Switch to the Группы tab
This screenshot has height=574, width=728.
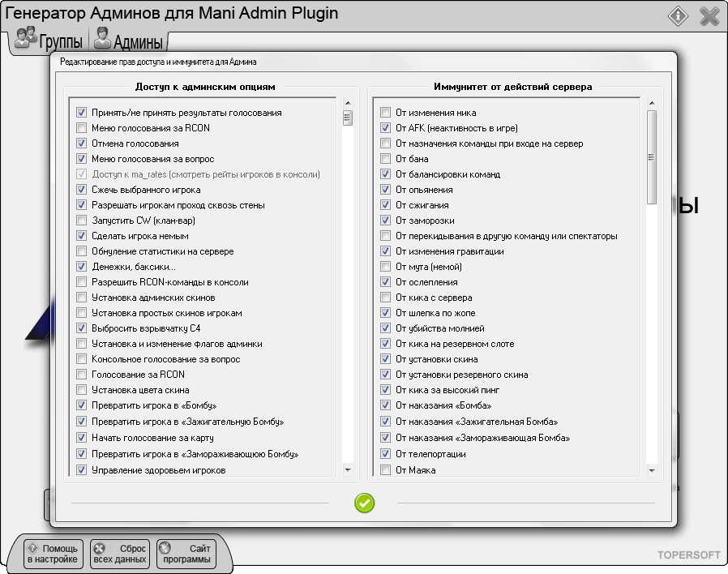tap(49, 40)
